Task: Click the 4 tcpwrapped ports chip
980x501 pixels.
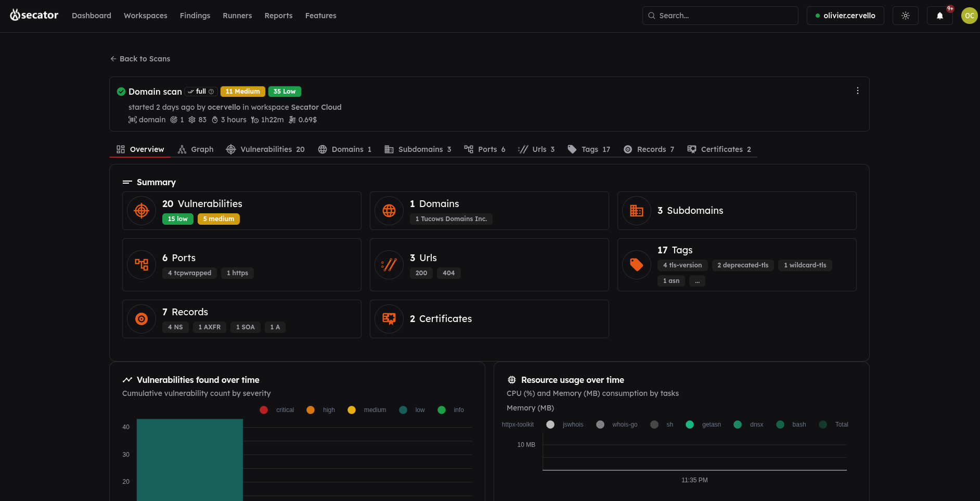Action: pos(189,273)
